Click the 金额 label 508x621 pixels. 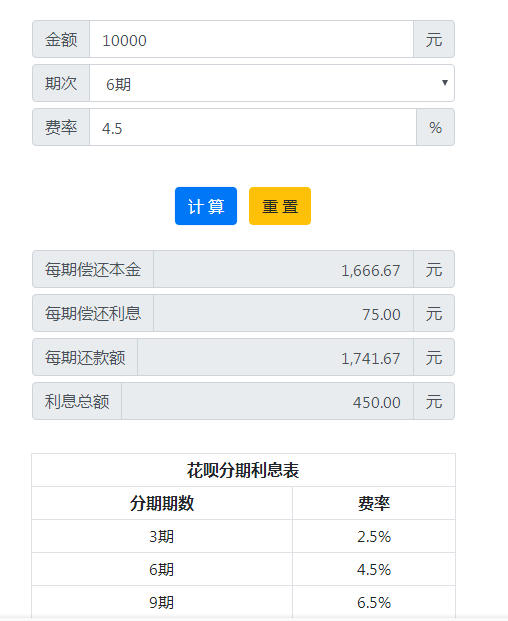tap(61, 39)
